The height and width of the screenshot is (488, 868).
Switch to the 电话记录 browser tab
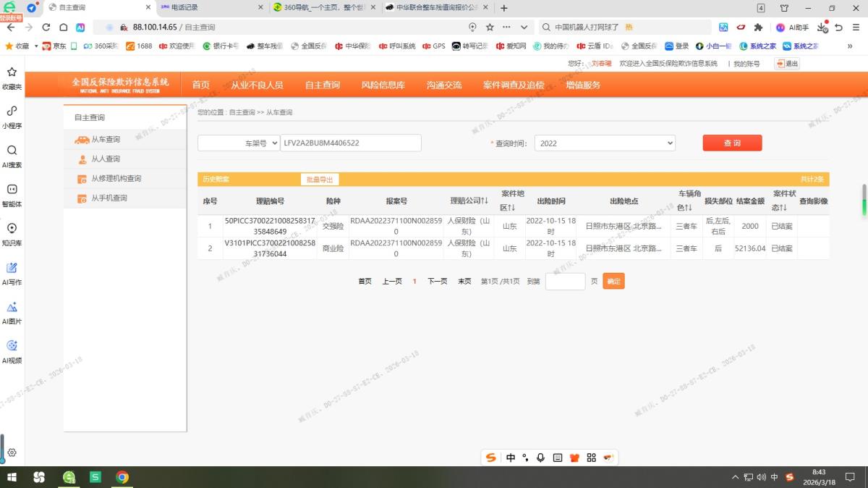point(211,7)
